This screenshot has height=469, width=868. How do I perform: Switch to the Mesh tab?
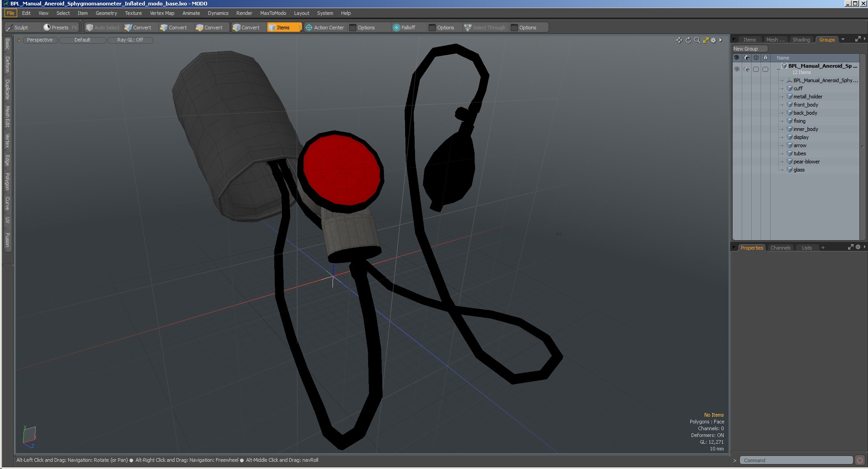775,40
